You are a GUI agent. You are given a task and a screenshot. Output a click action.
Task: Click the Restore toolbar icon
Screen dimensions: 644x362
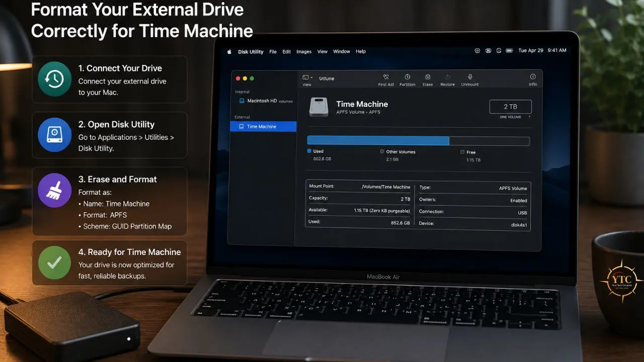coord(448,77)
